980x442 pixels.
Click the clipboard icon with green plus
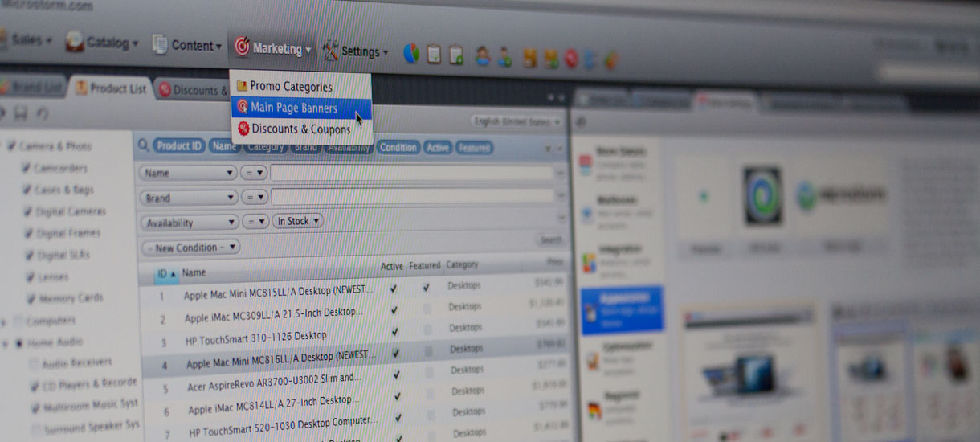pyautogui.click(x=456, y=55)
